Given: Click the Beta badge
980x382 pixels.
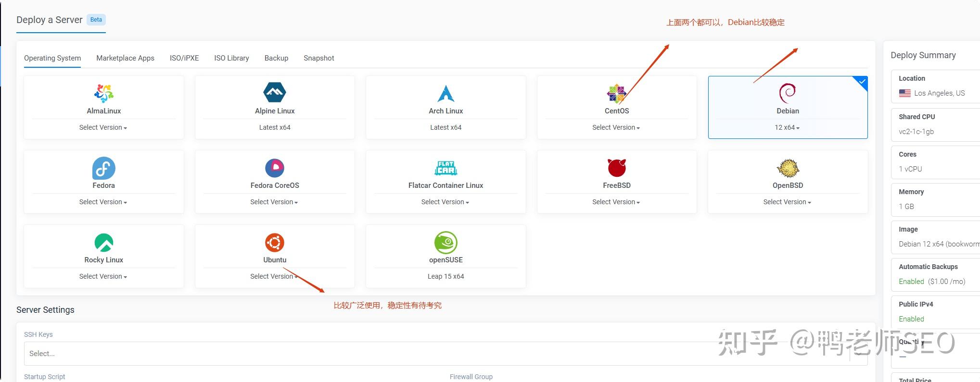Looking at the screenshot, I should [x=96, y=20].
